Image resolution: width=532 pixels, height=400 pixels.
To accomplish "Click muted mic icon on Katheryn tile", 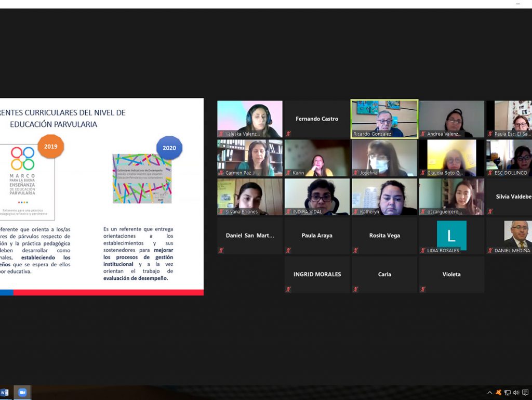I will [356, 212].
